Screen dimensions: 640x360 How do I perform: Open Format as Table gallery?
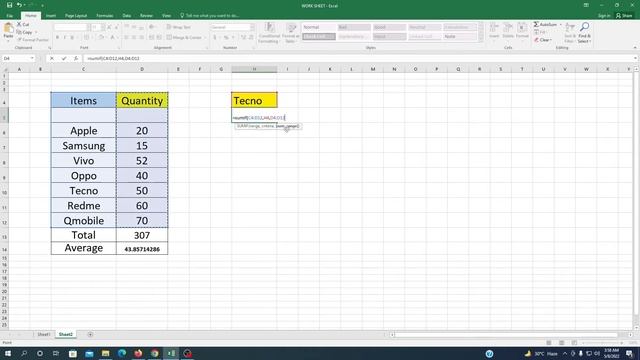pos(291,33)
